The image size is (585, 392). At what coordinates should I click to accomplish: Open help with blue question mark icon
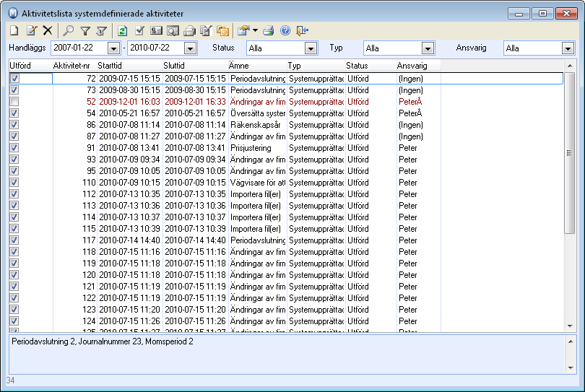(285, 30)
